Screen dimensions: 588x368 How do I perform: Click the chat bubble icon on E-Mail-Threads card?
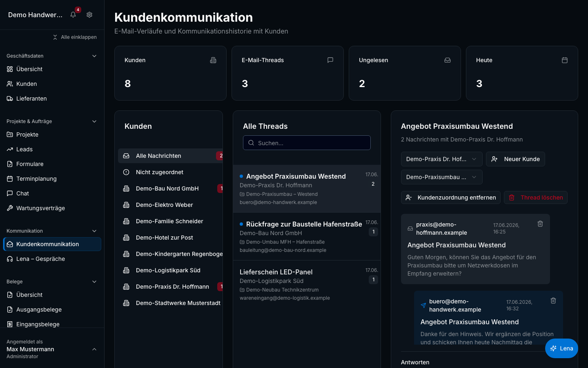(330, 60)
